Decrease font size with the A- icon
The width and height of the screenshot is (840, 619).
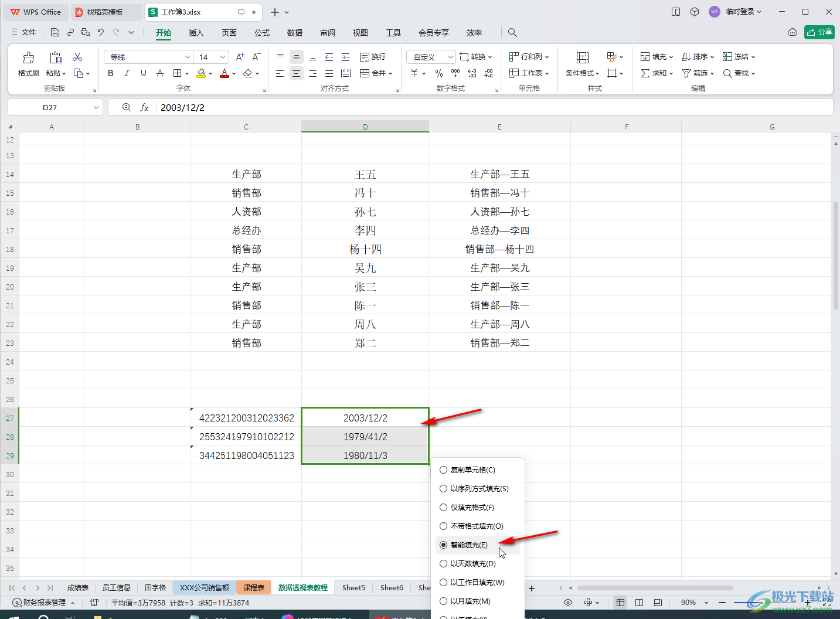click(257, 57)
